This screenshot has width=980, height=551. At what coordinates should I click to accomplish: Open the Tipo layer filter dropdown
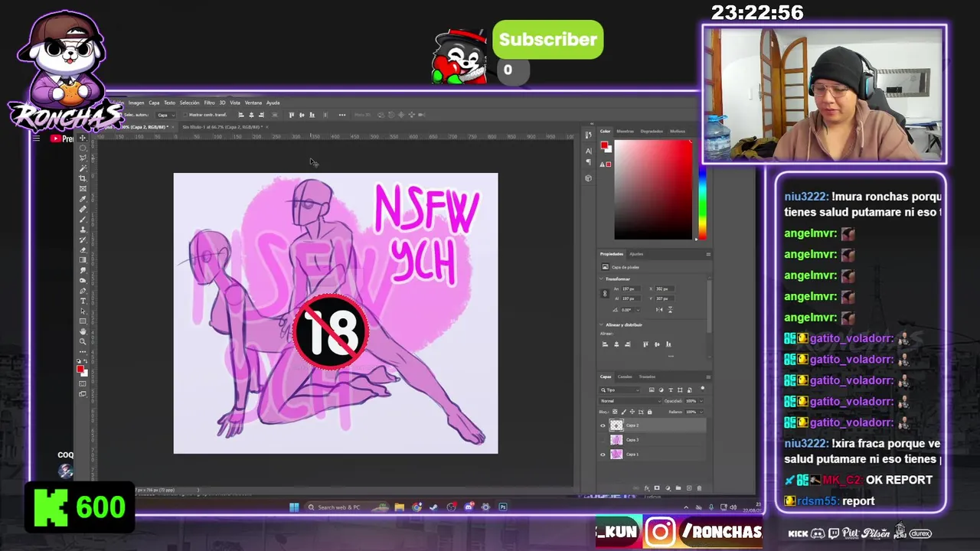619,390
